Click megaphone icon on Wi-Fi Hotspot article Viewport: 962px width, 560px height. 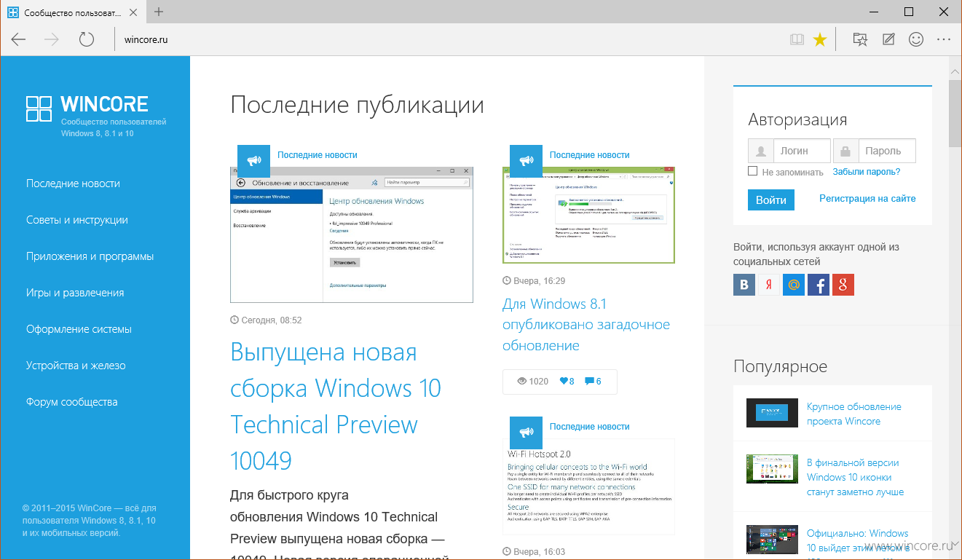(x=526, y=433)
